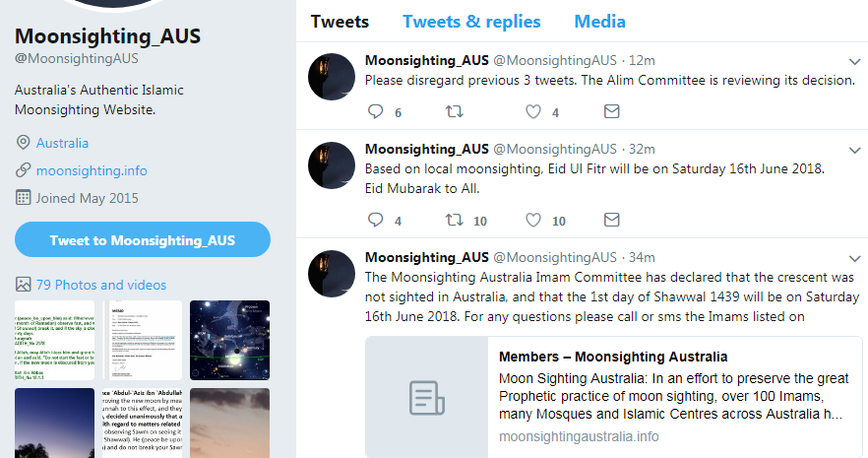
Task: Reply to the Eid Ul Fitr tweet
Action: point(375,220)
